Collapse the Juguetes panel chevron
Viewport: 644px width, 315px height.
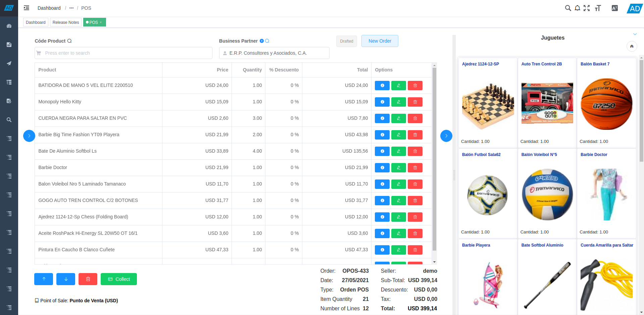[635, 34]
